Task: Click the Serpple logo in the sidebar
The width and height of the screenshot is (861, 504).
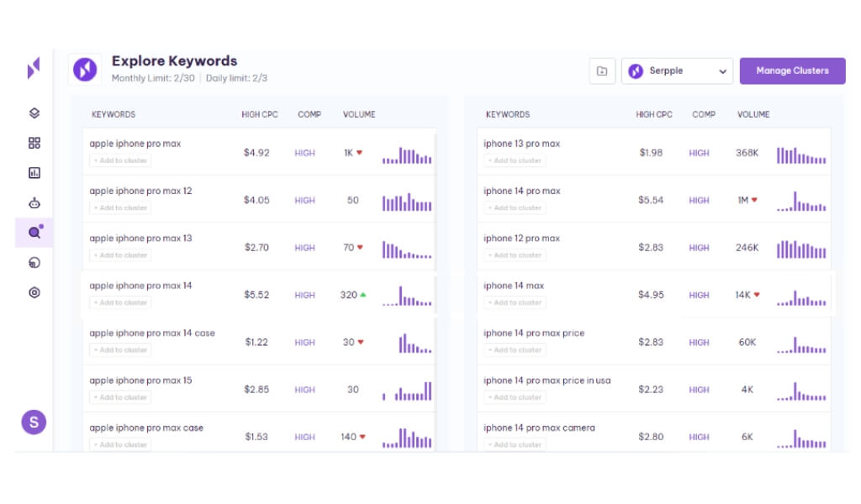Action: coord(34,70)
